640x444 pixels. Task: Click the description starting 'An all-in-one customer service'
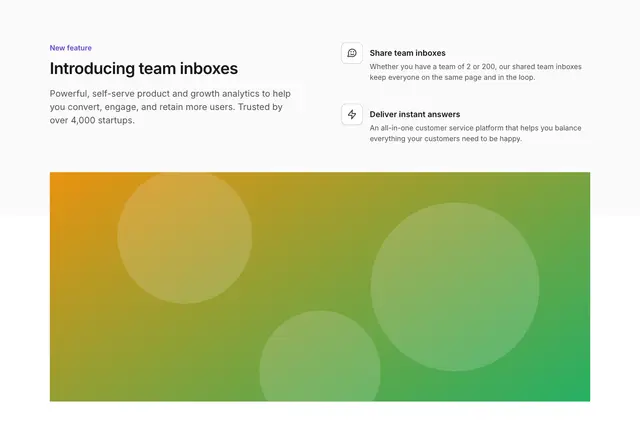476,133
